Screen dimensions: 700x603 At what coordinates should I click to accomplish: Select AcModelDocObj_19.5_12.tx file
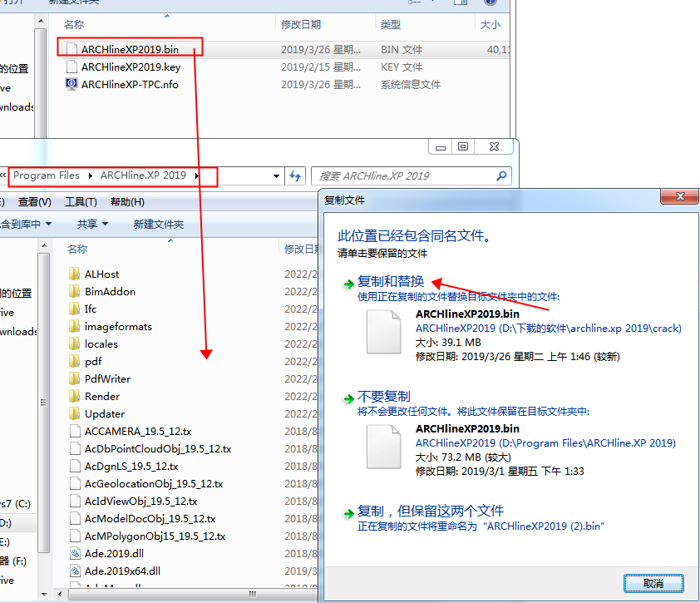click(150, 519)
